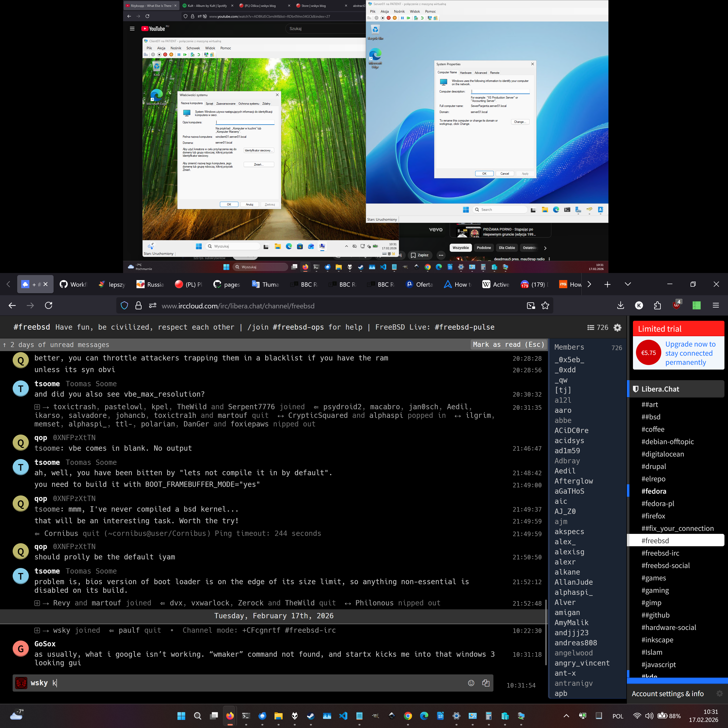
Task: Reload the IRCCloud page
Action: (x=49, y=306)
